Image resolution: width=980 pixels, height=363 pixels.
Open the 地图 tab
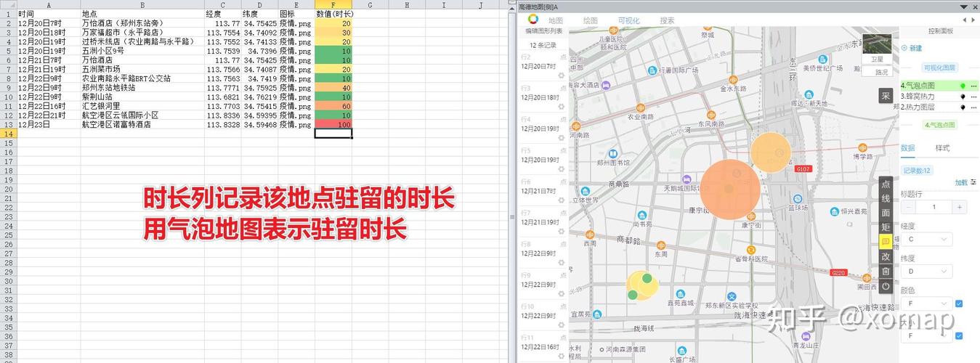tap(556, 20)
